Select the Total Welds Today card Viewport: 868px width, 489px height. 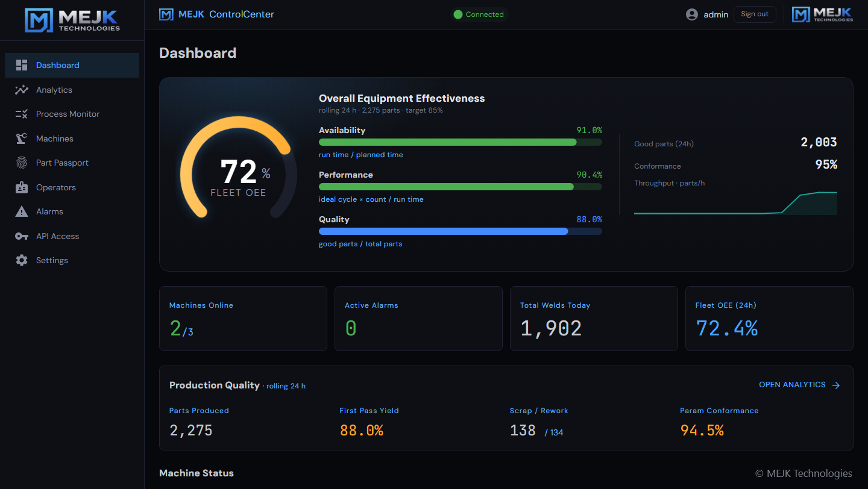594,319
